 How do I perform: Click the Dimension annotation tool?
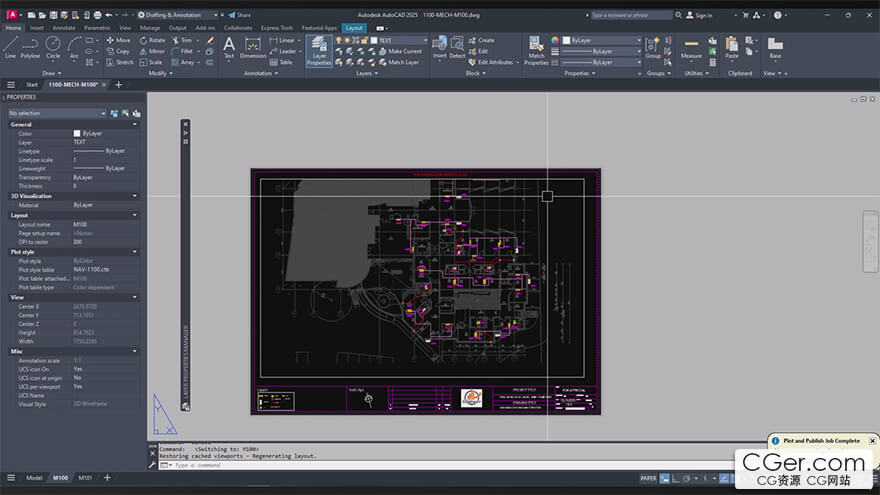(x=253, y=46)
